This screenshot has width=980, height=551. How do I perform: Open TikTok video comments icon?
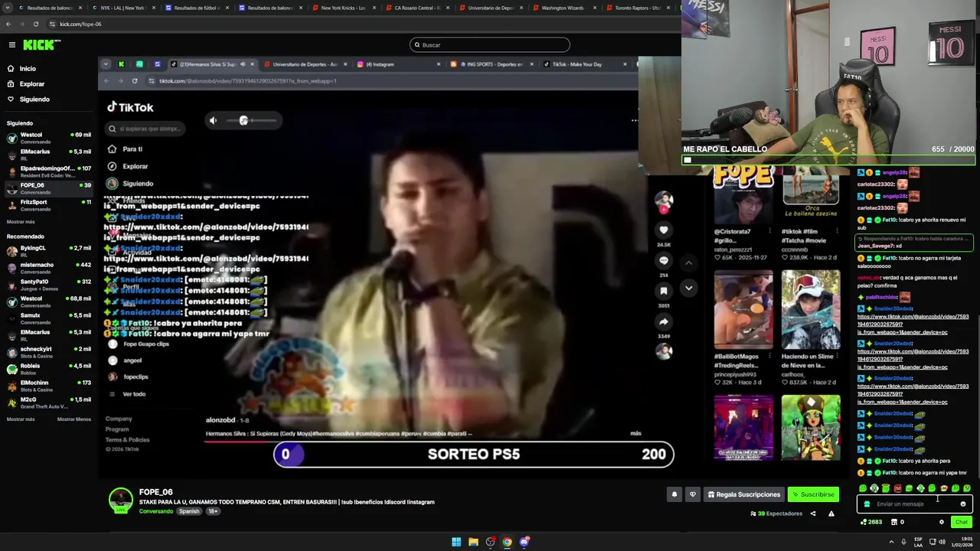pyautogui.click(x=664, y=260)
